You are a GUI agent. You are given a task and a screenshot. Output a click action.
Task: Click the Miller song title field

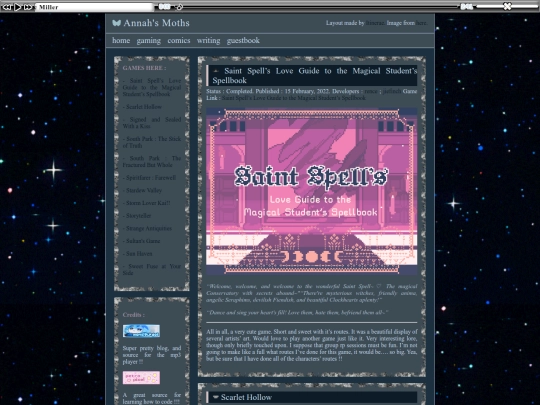[x=94, y=7]
